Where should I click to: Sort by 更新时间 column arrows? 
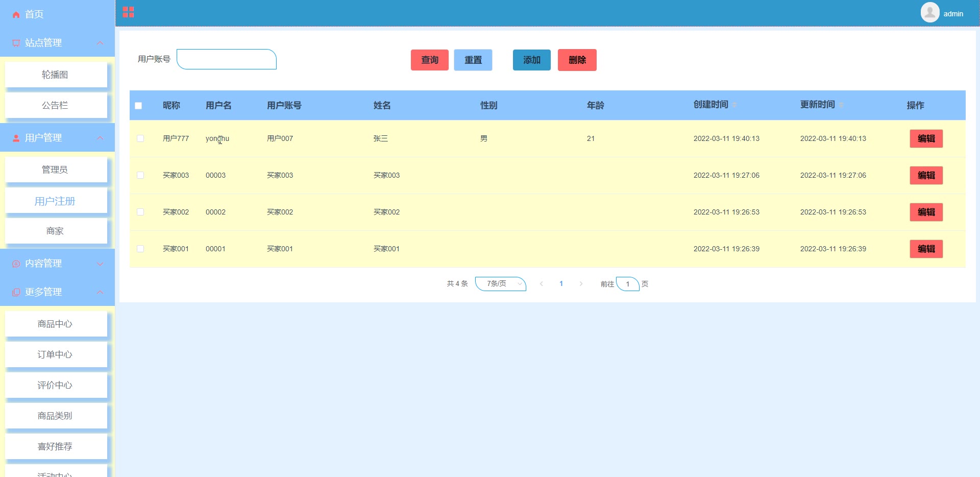841,105
